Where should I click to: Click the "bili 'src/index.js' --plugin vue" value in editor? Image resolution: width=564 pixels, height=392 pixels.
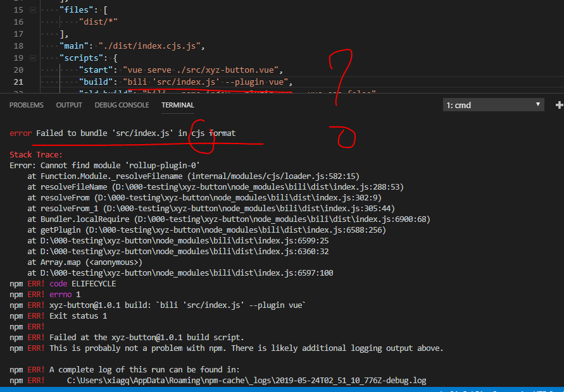(x=206, y=82)
